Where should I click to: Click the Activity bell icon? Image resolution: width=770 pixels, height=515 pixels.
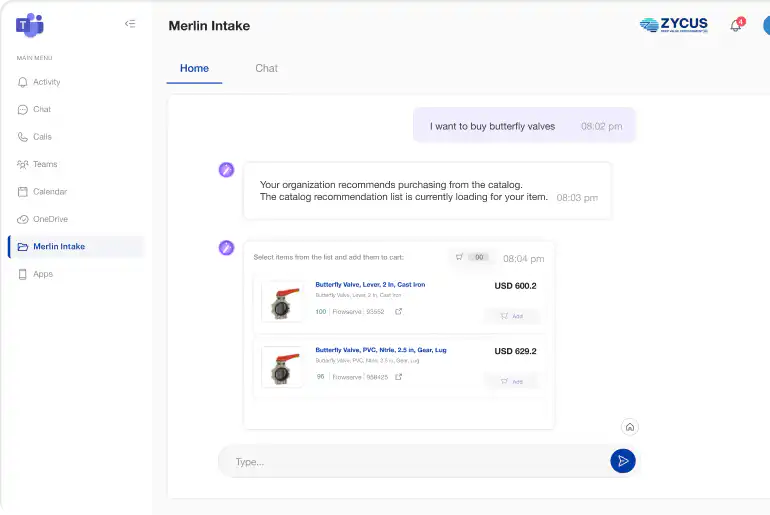coord(23,82)
